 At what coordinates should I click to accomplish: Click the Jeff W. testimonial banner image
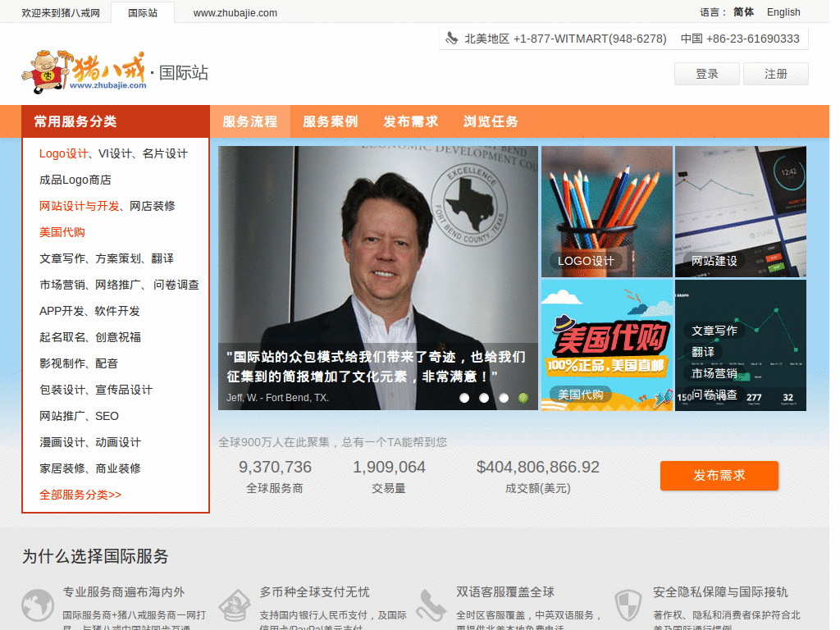click(377, 278)
